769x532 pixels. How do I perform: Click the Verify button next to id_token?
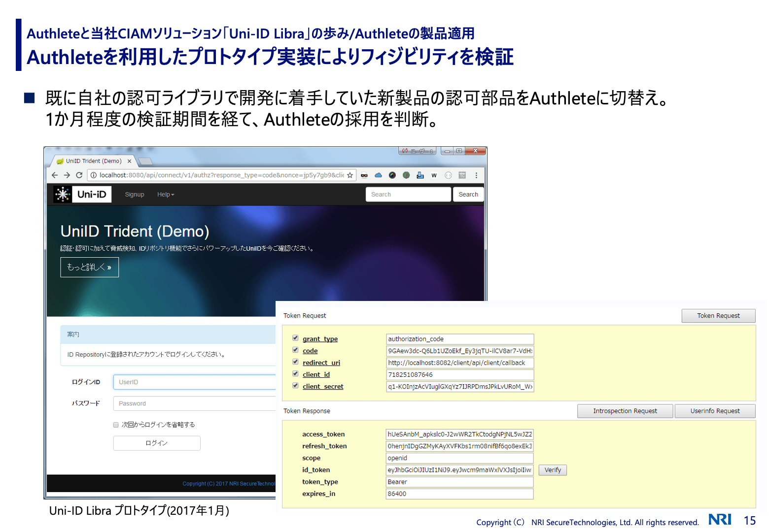(553, 470)
